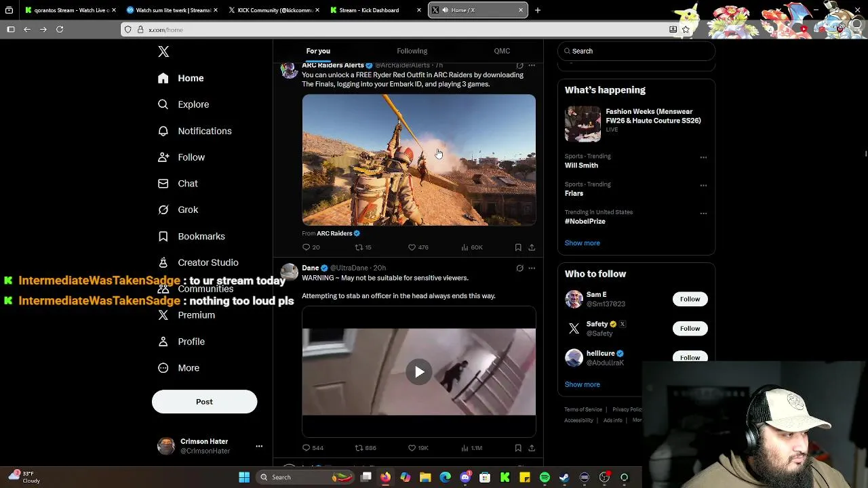Click the x.com/home address bar
The image size is (868, 488).
(x=406, y=30)
